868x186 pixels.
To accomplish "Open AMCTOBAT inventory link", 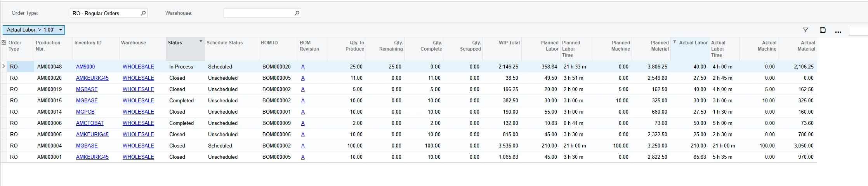I will point(90,123).
